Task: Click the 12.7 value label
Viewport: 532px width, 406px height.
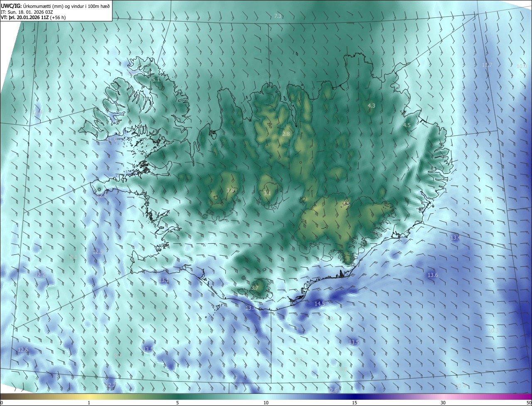Action: (110, 385)
